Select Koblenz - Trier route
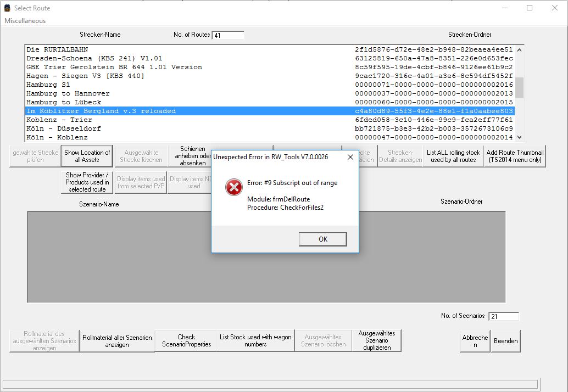 [270, 120]
